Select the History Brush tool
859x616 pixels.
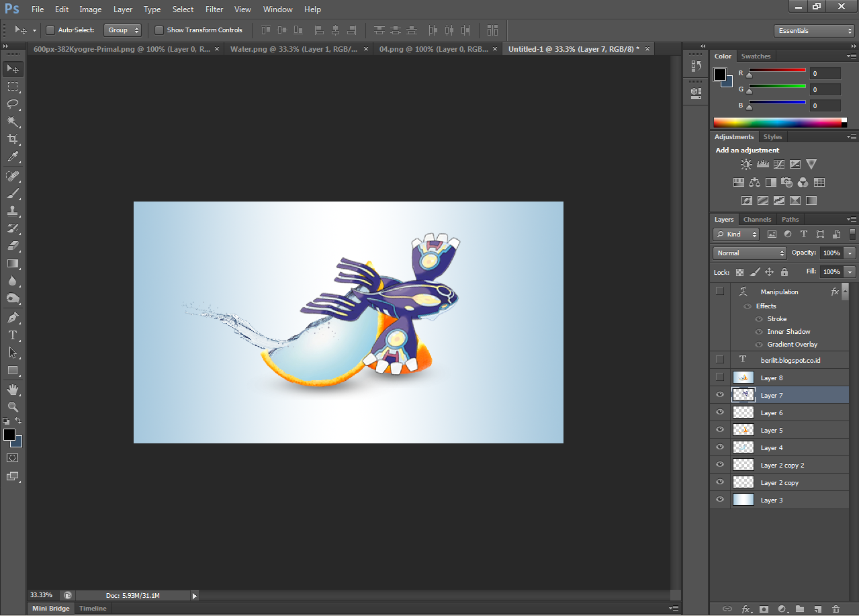[x=13, y=228]
